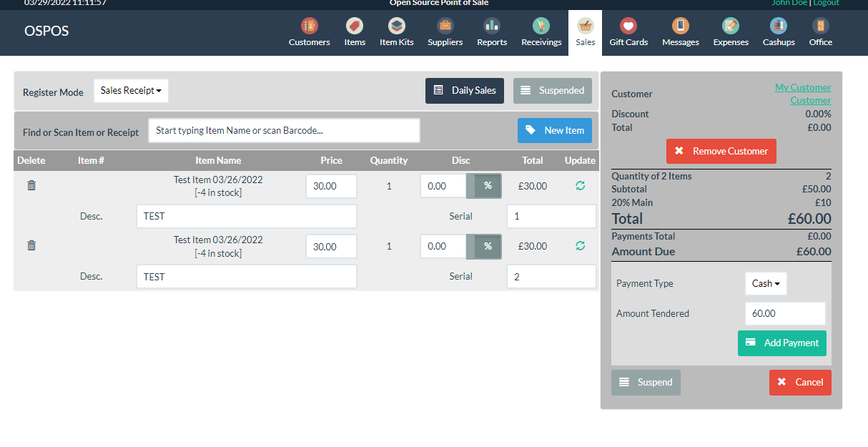868x447 pixels.
Task: Open Daily Sales
Action: 465,91
